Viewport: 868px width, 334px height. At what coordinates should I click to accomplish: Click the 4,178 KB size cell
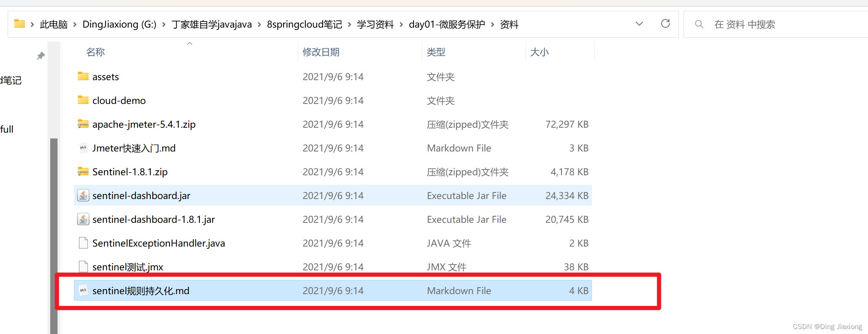coord(570,172)
